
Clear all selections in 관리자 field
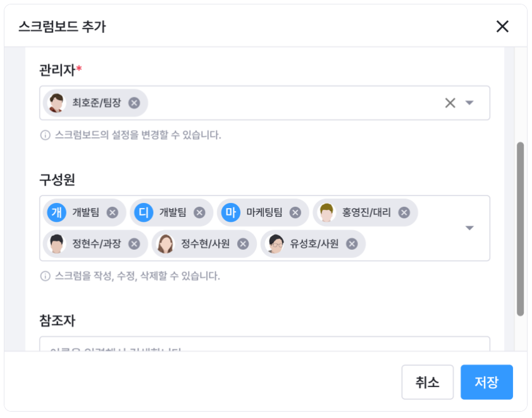tap(450, 103)
